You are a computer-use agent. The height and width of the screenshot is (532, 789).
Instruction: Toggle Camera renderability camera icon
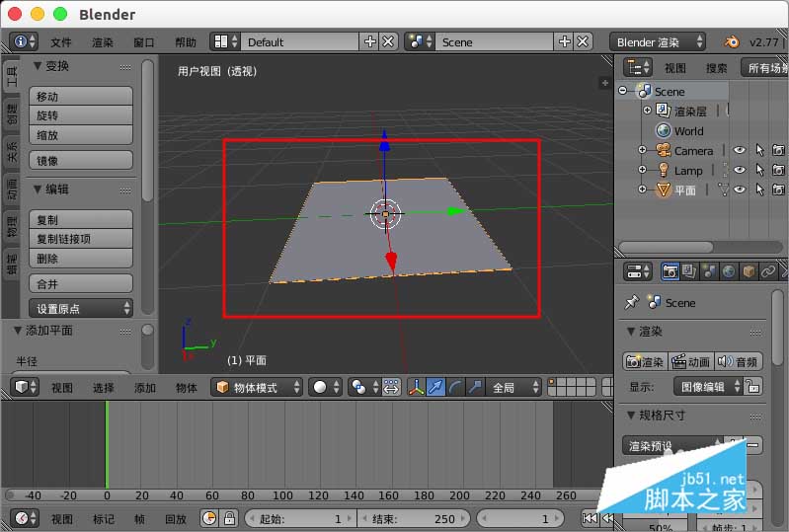778,150
